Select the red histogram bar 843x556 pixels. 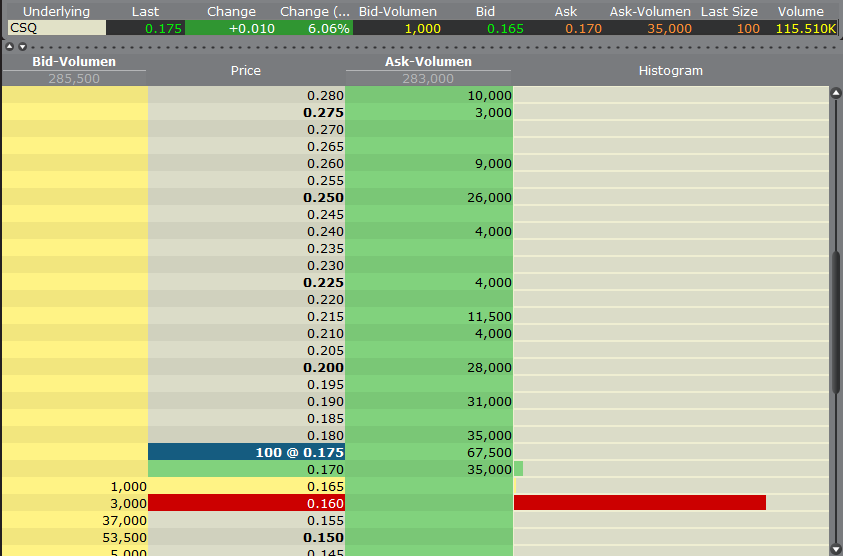(x=640, y=503)
